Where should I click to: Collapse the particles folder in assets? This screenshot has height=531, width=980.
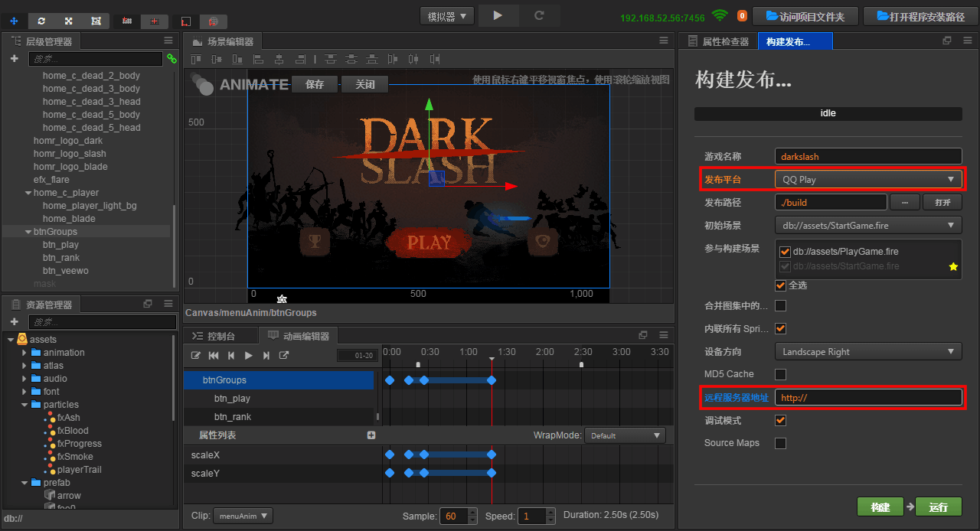tap(25, 405)
